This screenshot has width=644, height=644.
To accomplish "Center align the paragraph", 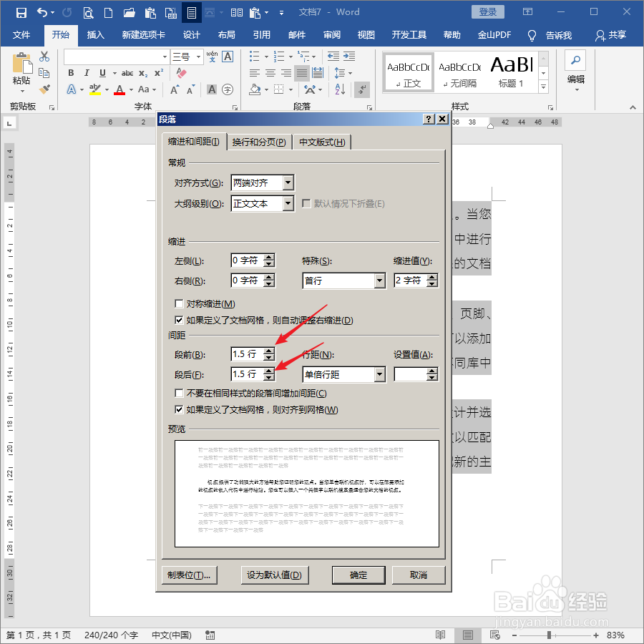I will 270,73.
